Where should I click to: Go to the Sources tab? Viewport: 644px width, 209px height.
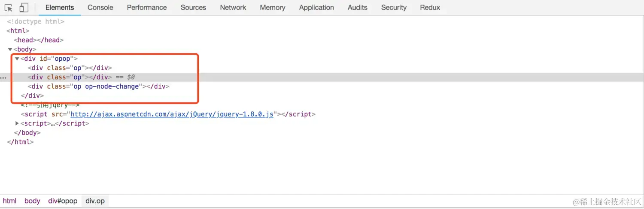(x=193, y=8)
